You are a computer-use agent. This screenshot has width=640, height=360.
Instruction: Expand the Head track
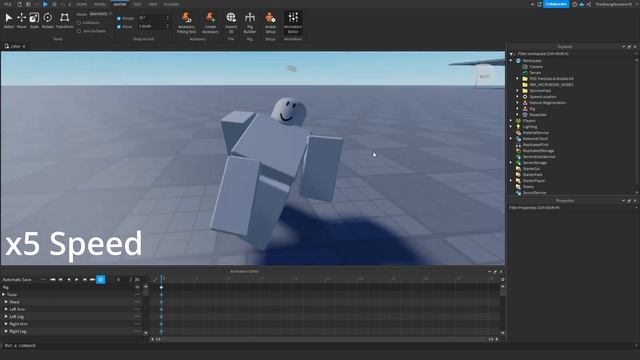coord(6,302)
